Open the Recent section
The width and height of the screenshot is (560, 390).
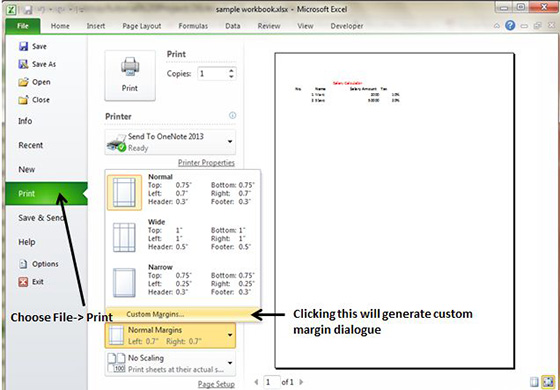[31, 145]
